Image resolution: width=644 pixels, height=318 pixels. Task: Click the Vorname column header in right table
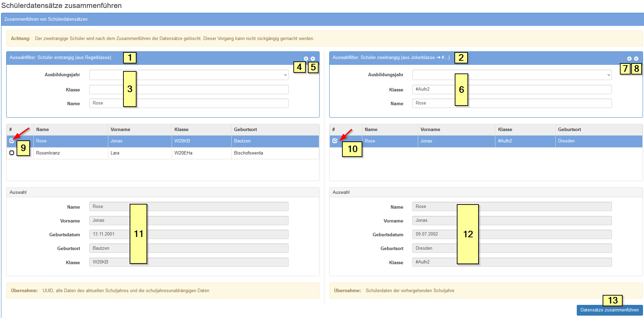point(430,130)
